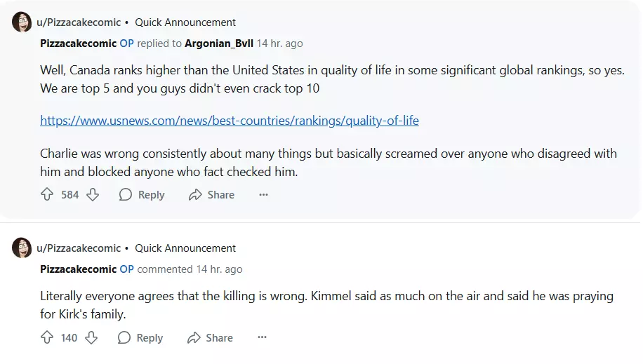Downvote the comment with 140 points
This screenshot has width=643, height=364.
[x=91, y=338]
